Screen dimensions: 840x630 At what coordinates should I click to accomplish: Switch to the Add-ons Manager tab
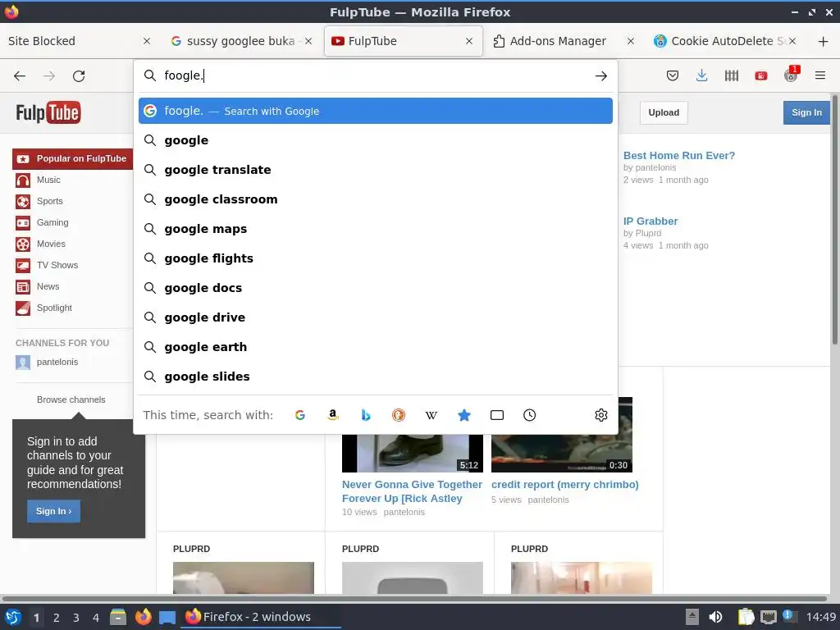pos(564,41)
